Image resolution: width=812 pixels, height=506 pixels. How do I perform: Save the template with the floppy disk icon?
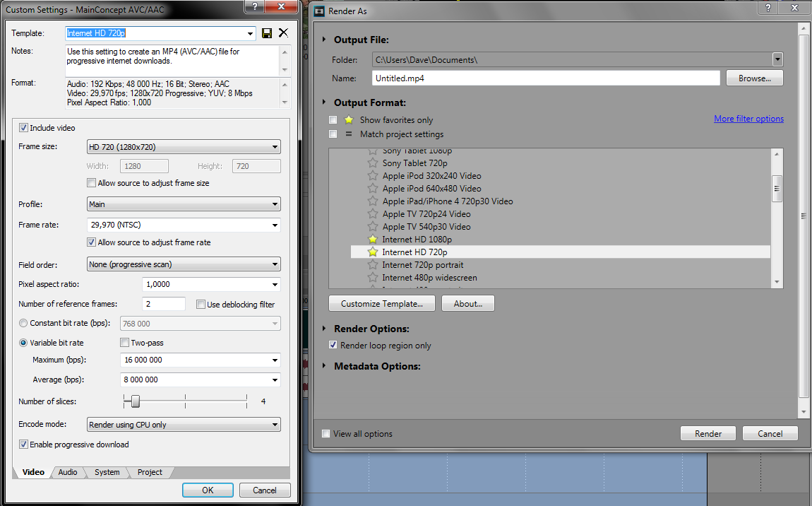coord(267,33)
